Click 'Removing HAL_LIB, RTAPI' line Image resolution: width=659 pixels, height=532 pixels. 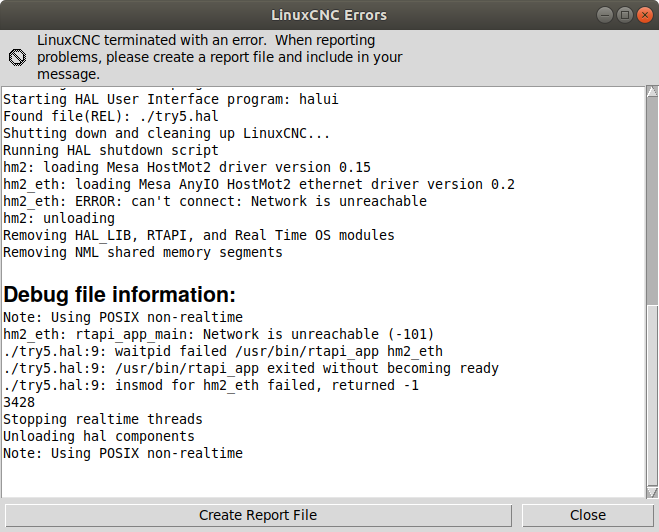(x=199, y=235)
